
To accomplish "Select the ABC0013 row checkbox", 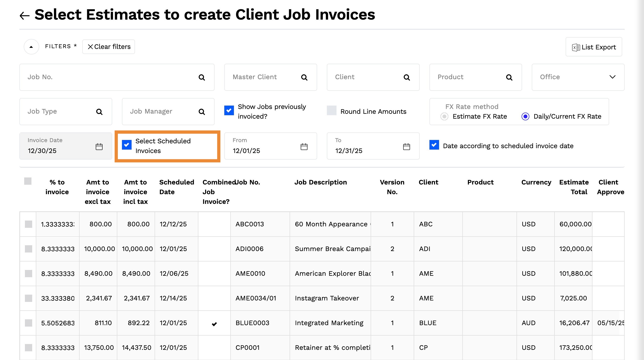I will (29, 224).
